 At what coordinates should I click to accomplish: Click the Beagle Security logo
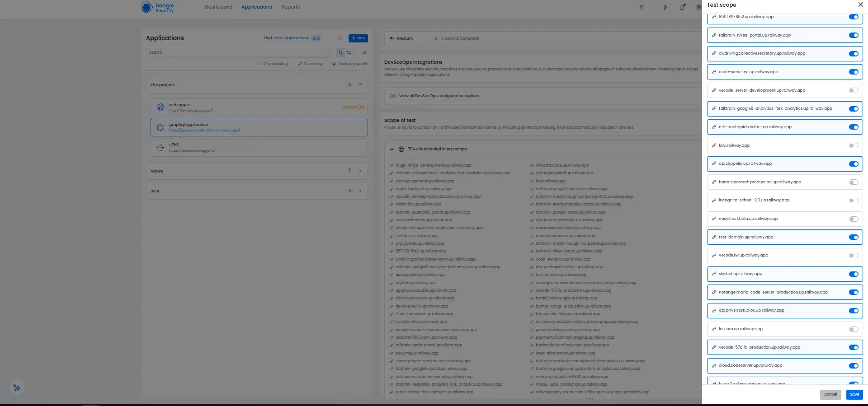pos(158,8)
